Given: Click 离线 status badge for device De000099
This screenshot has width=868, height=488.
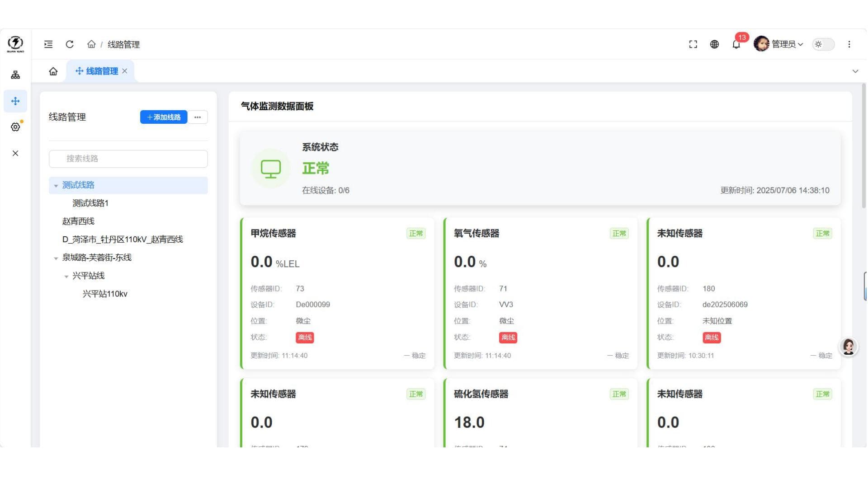Looking at the screenshot, I should (x=305, y=338).
